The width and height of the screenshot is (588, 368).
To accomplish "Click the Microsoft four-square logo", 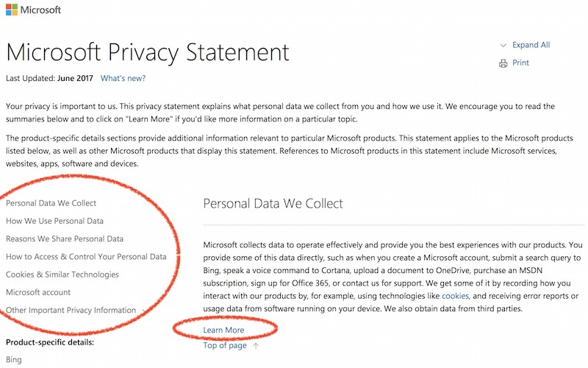I will coord(12,10).
